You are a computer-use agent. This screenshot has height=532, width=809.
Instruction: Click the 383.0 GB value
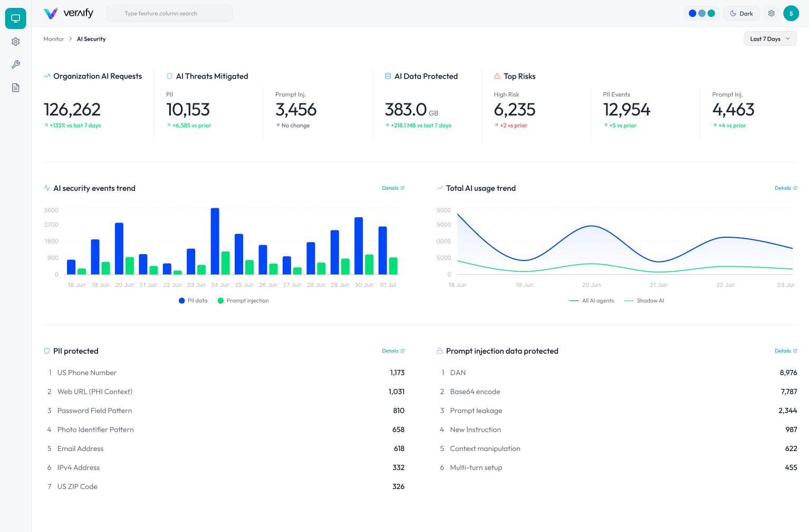tap(411, 110)
